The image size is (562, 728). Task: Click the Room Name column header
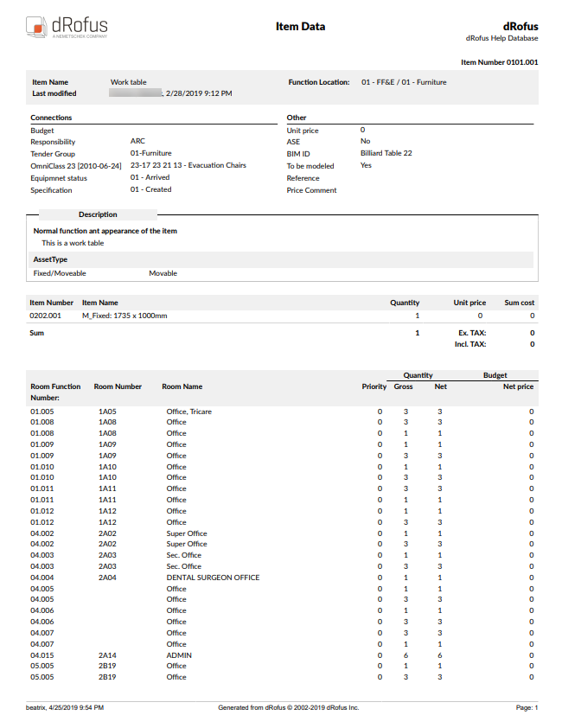pos(182,386)
